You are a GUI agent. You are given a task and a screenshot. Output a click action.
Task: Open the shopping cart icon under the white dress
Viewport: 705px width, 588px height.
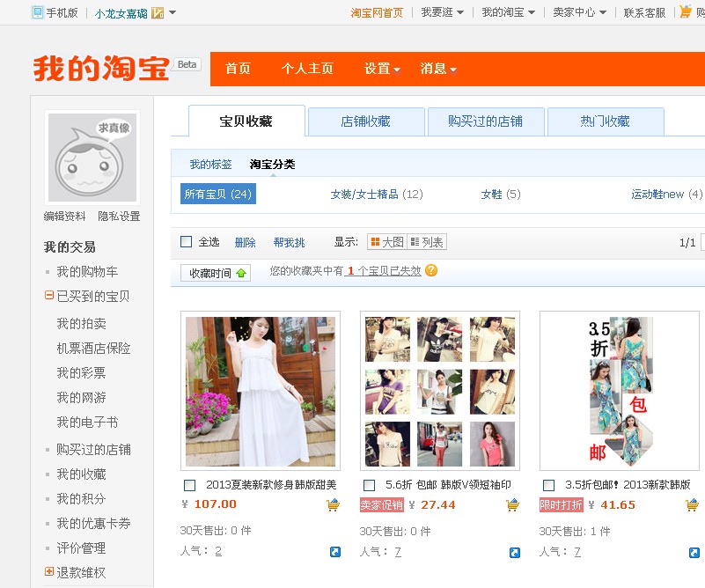[x=334, y=504]
